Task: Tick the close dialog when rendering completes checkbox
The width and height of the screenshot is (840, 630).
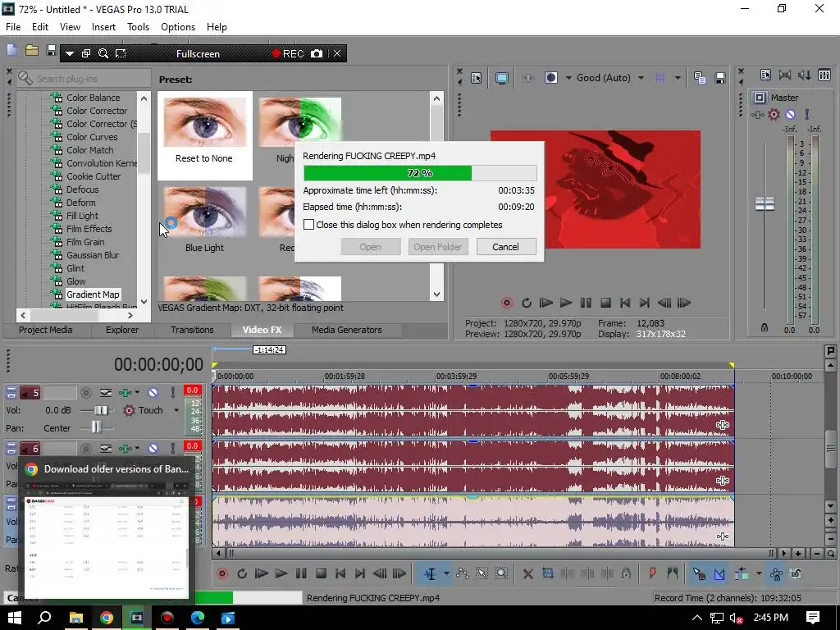Action: [x=308, y=225]
